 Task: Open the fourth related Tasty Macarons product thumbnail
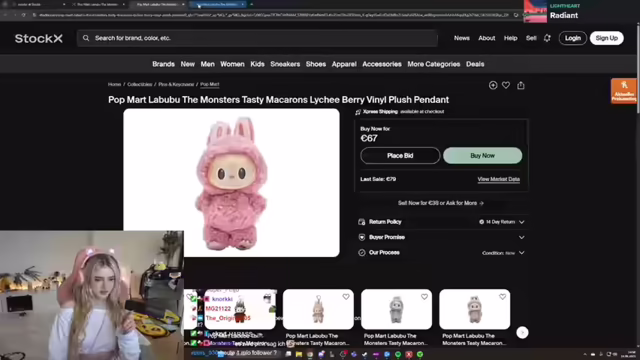[474, 309]
